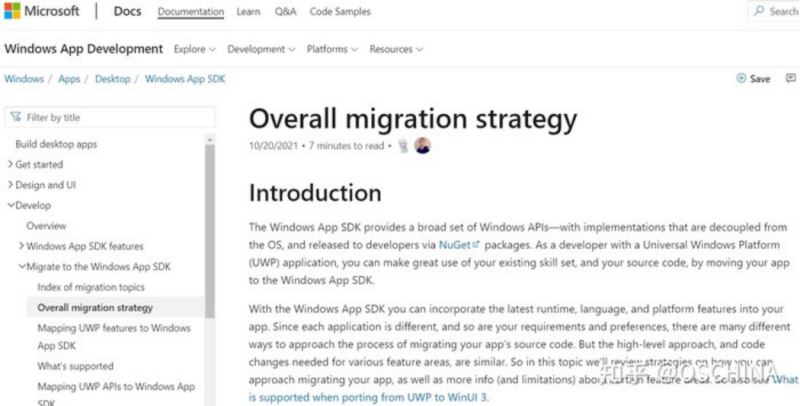Click the first contributor icon by read time
Image resolution: width=800 pixels, height=406 pixels.
(x=404, y=146)
